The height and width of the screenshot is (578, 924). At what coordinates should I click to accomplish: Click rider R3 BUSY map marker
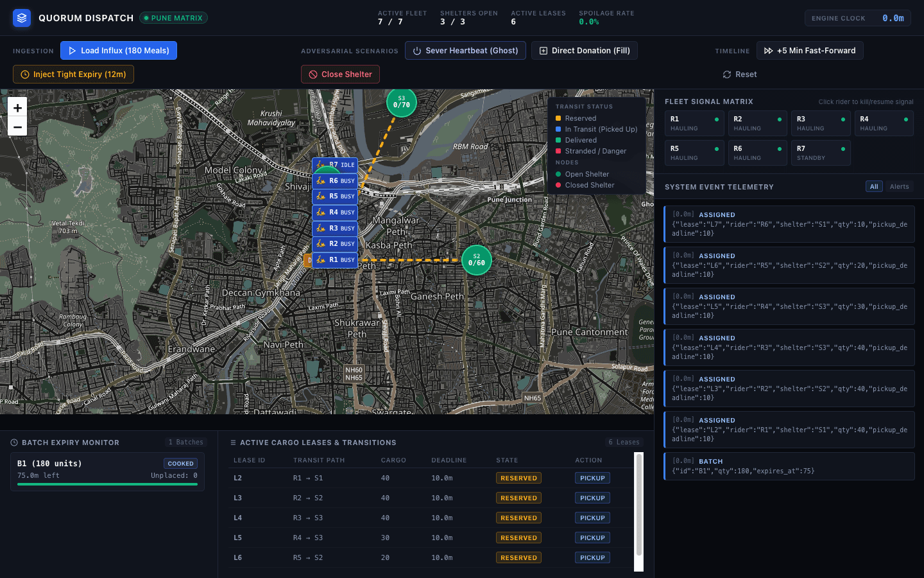(x=335, y=229)
